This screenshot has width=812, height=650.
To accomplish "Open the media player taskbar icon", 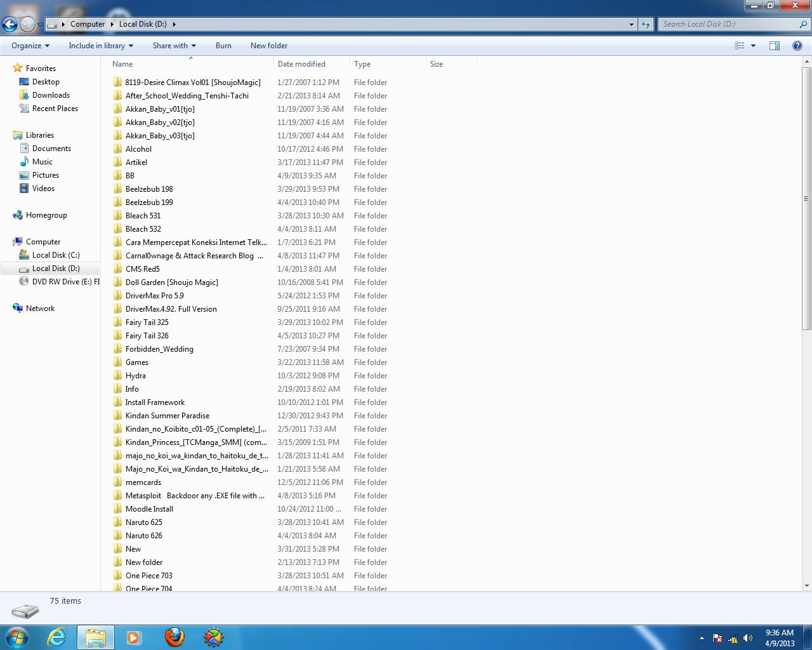I will pyautogui.click(x=134, y=637).
